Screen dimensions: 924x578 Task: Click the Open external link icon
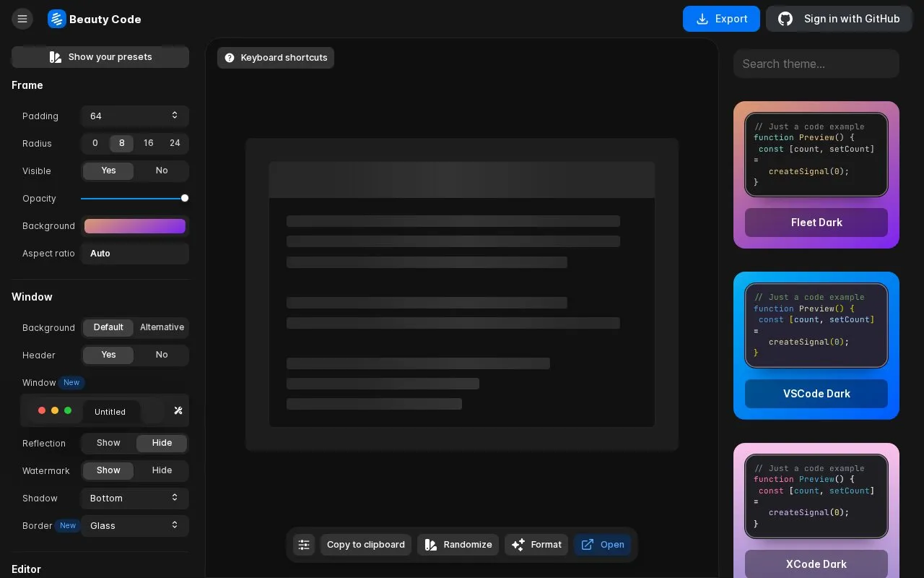click(588, 545)
